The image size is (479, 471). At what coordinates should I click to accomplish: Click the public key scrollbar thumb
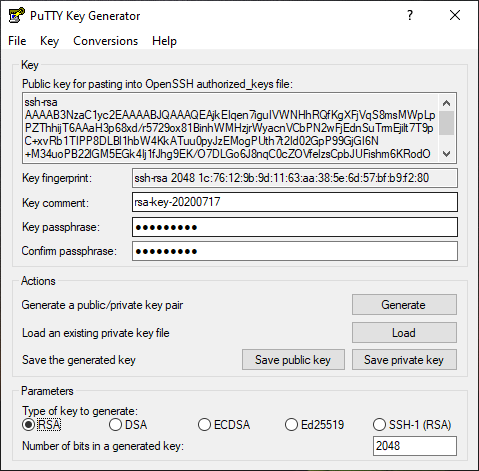pyautogui.click(x=447, y=123)
